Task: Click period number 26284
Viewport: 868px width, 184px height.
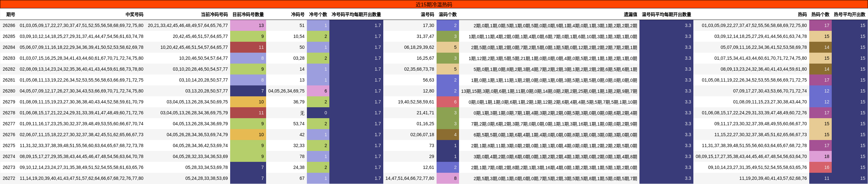Action: [x=9, y=47]
